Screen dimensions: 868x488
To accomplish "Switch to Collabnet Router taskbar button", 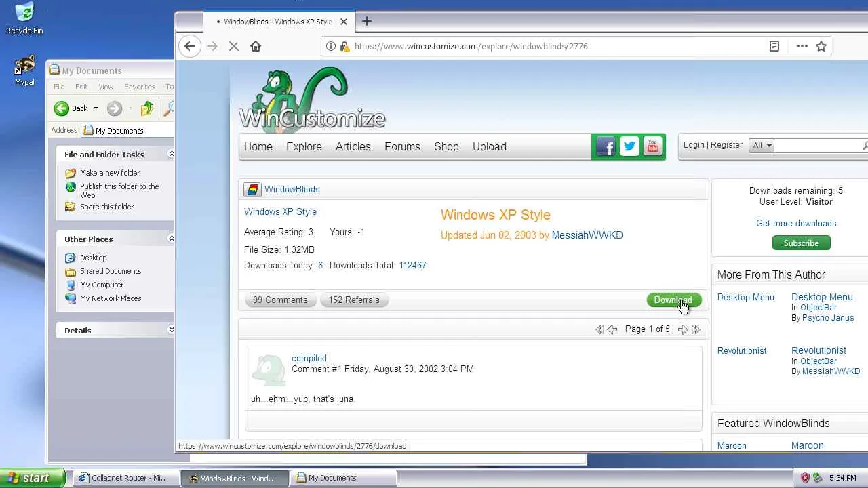I will tap(126, 478).
